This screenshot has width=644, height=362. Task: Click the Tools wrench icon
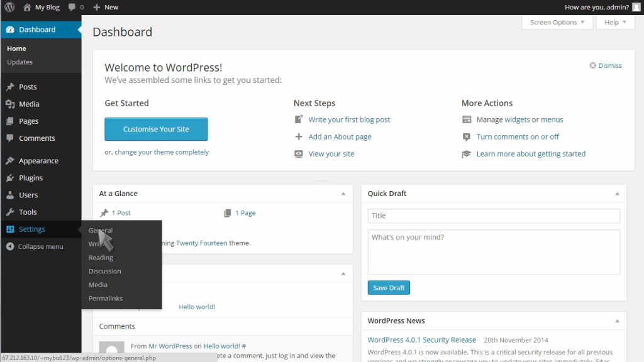pyautogui.click(x=10, y=212)
